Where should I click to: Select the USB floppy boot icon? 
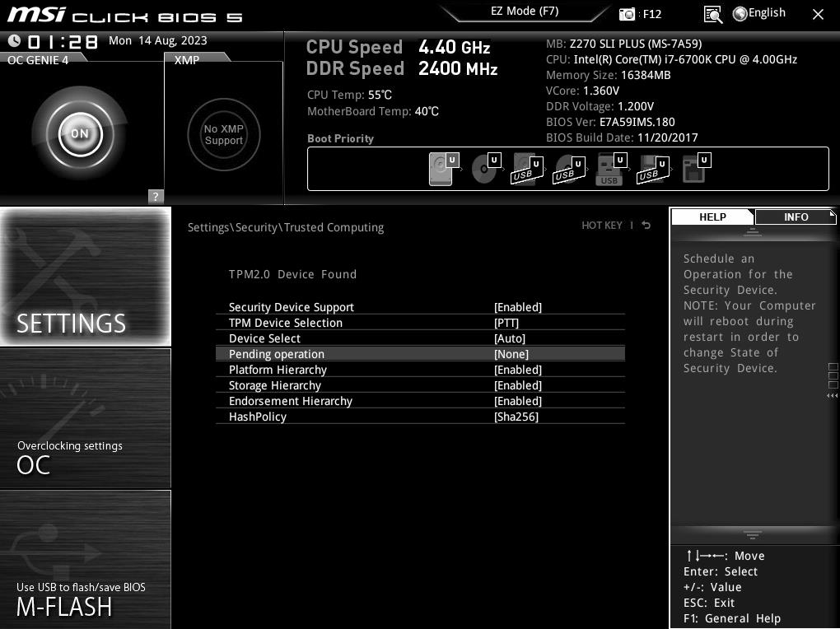pos(653,169)
